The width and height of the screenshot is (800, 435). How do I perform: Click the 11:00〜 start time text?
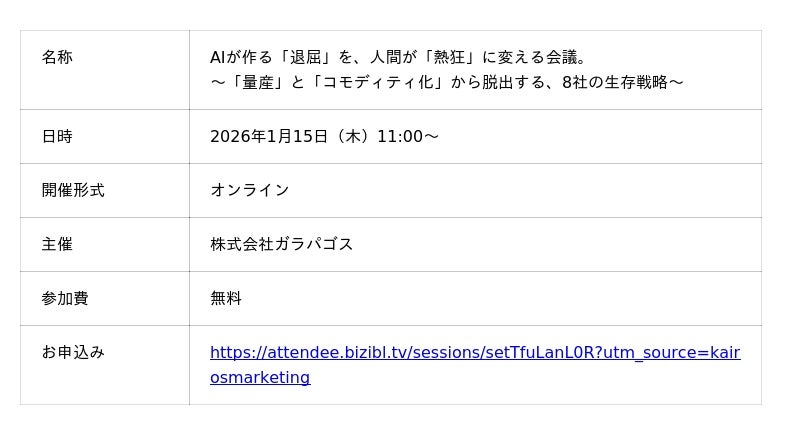[x=408, y=137]
